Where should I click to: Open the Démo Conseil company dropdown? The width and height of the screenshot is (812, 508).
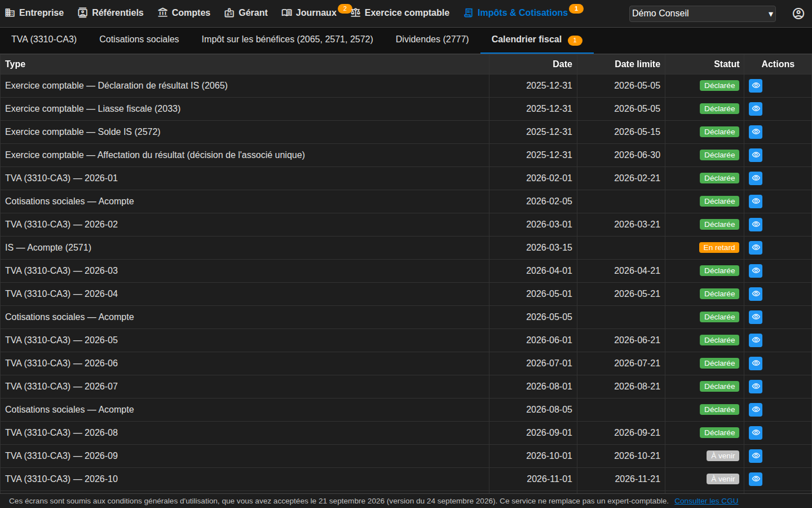click(x=703, y=14)
